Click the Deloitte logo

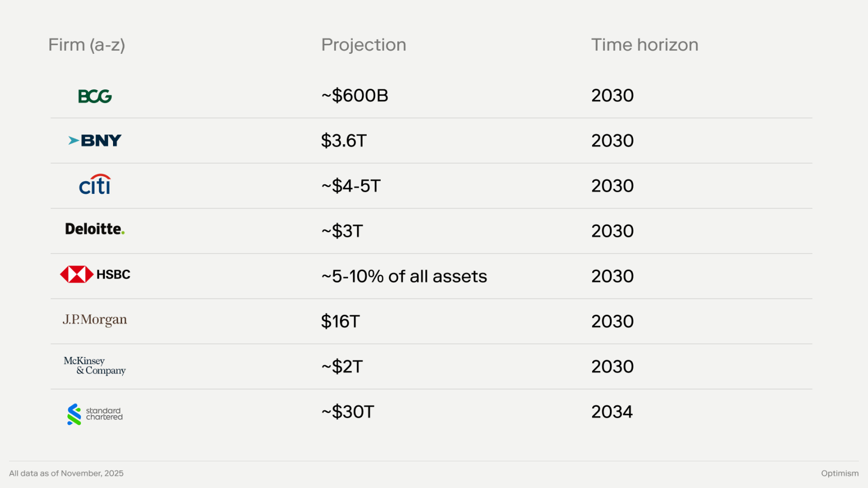pos(95,229)
